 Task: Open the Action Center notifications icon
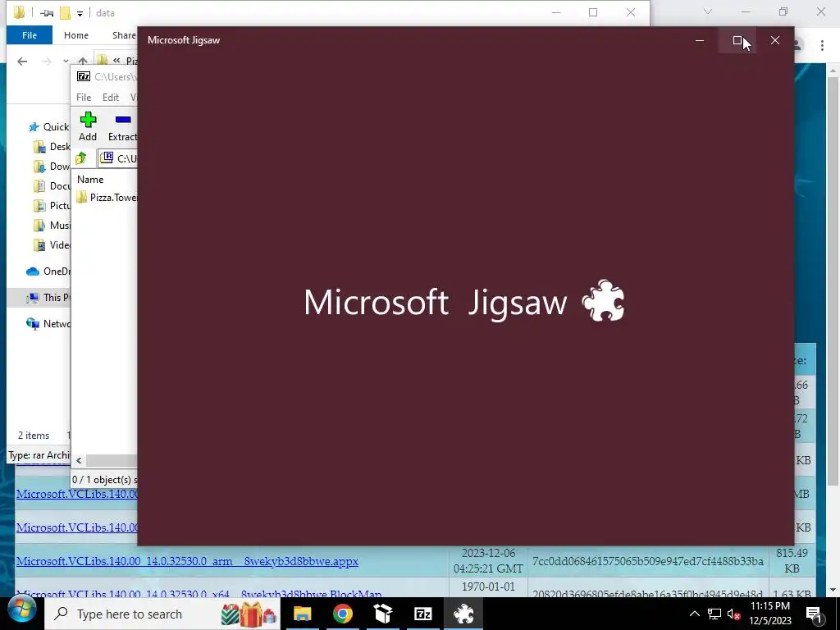click(x=814, y=614)
